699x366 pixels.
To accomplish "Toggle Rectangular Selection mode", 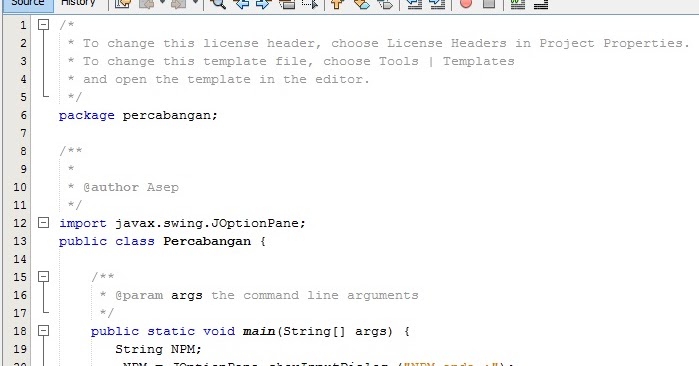I will [x=310, y=4].
